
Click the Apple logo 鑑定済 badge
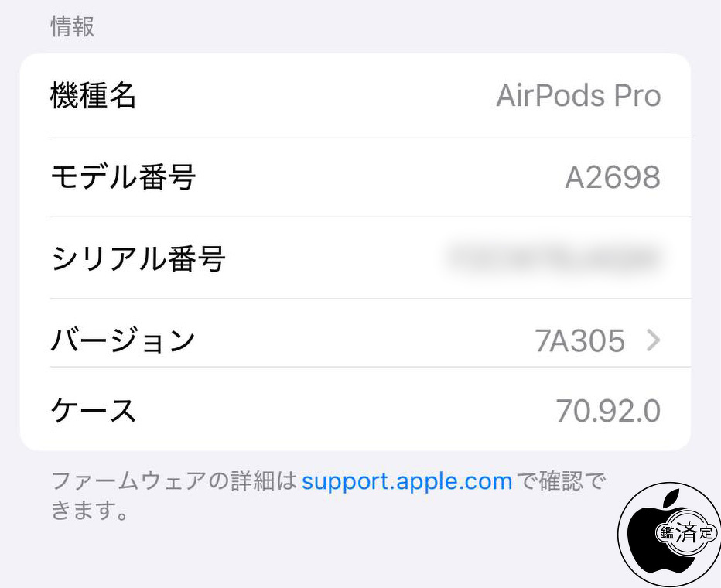click(x=669, y=535)
